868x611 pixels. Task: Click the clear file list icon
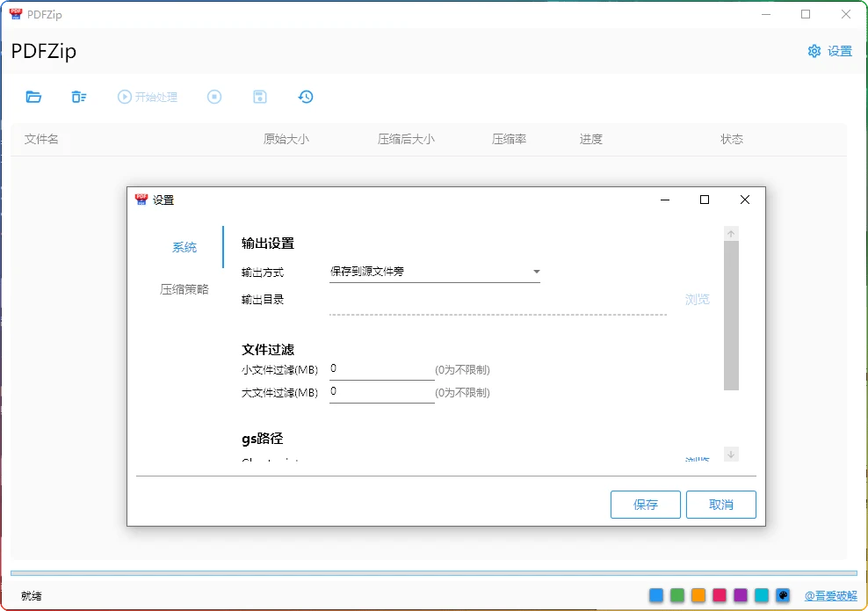click(79, 97)
